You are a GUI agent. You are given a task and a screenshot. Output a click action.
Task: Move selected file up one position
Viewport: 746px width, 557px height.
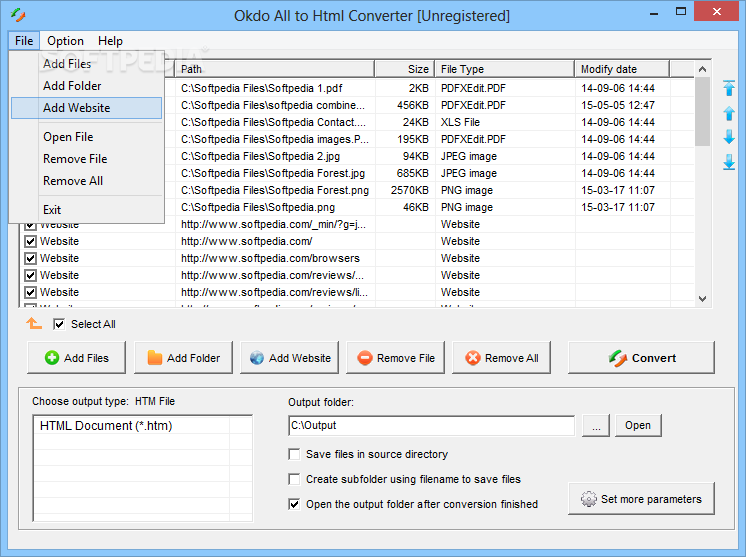[729, 114]
